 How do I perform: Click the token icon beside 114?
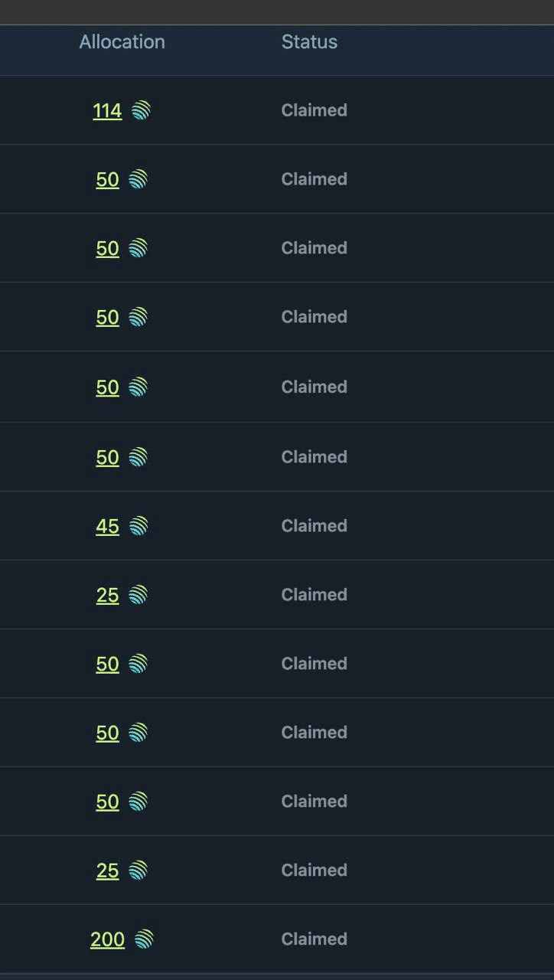point(141,111)
